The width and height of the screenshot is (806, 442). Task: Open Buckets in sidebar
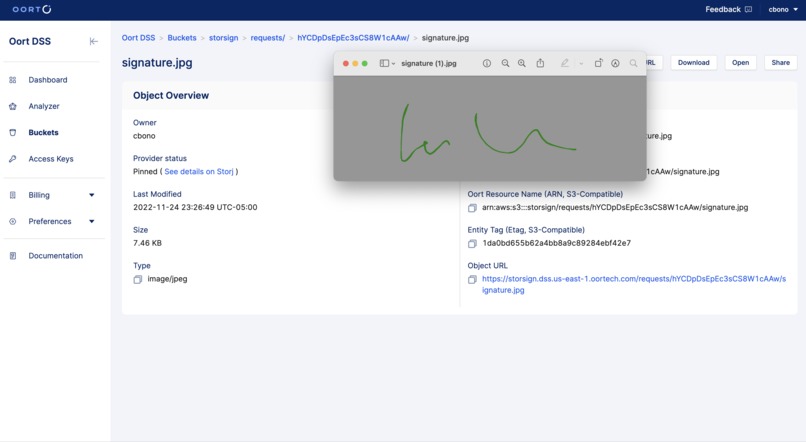point(43,132)
